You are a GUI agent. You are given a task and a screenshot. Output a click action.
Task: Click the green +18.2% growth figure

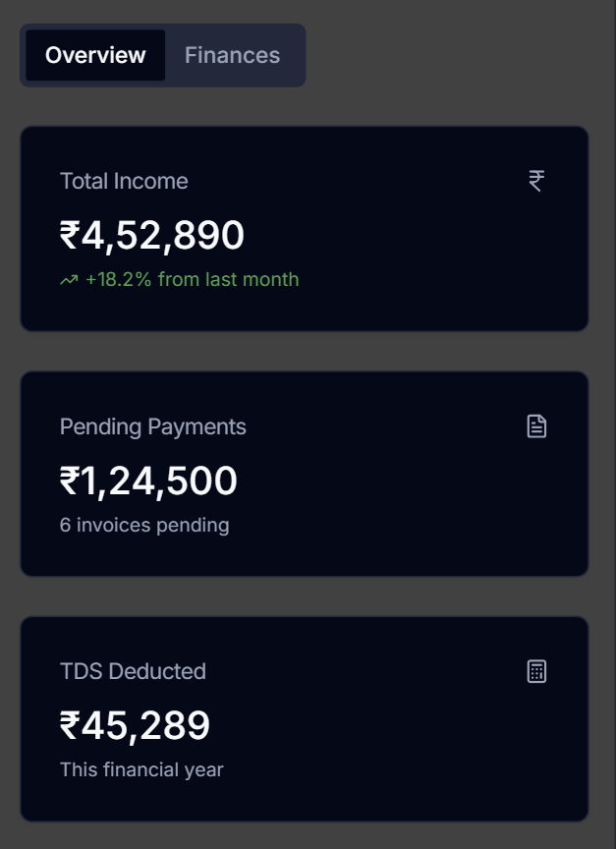(x=119, y=280)
